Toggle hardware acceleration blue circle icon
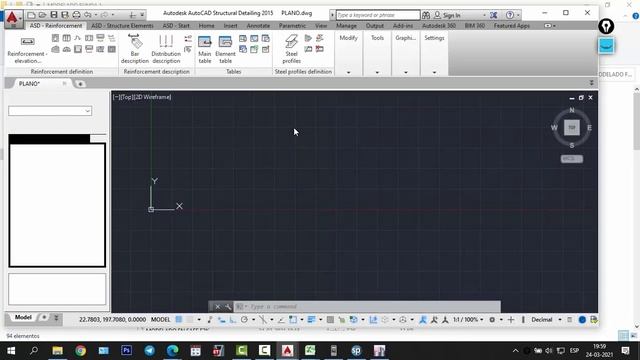The height and width of the screenshot is (360, 640). point(582,320)
